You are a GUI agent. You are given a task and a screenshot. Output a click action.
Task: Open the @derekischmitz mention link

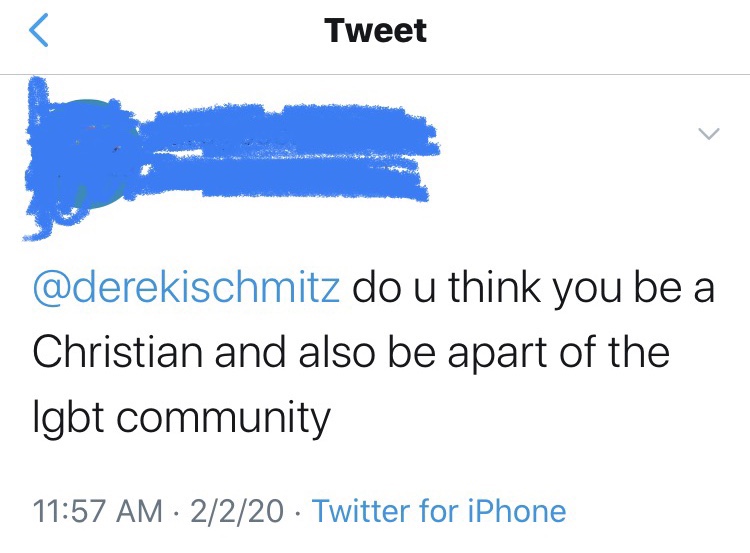(188, 290)
